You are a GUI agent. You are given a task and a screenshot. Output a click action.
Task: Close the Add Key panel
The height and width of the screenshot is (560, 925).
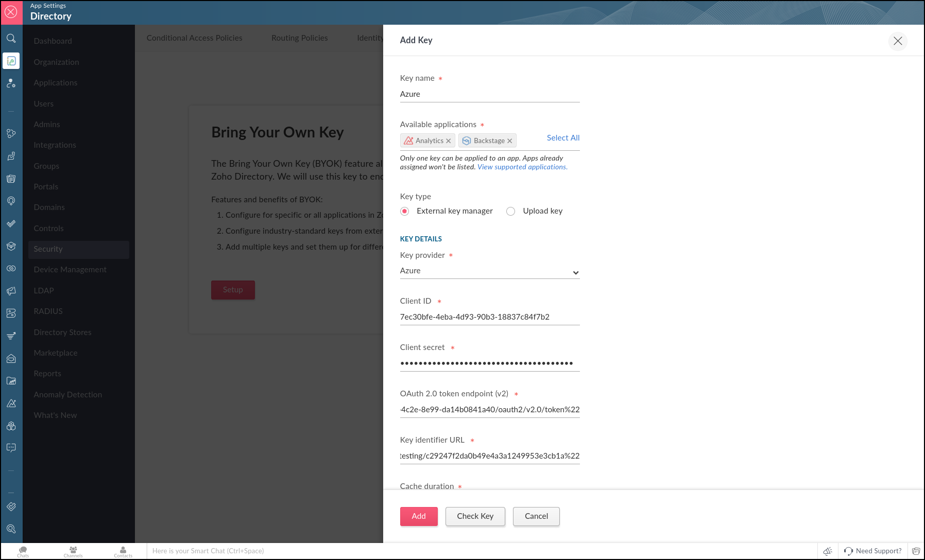898,41
